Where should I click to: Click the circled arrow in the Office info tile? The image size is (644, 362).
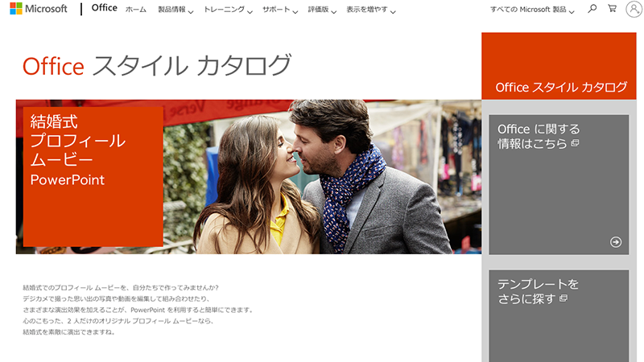616,241
